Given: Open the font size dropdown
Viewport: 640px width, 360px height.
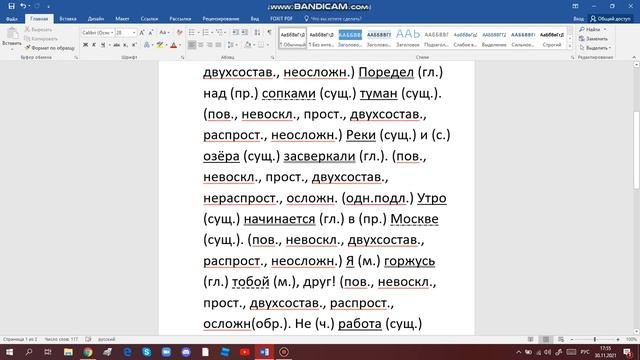Looking at the screenshot, I should tap(134, 32).
